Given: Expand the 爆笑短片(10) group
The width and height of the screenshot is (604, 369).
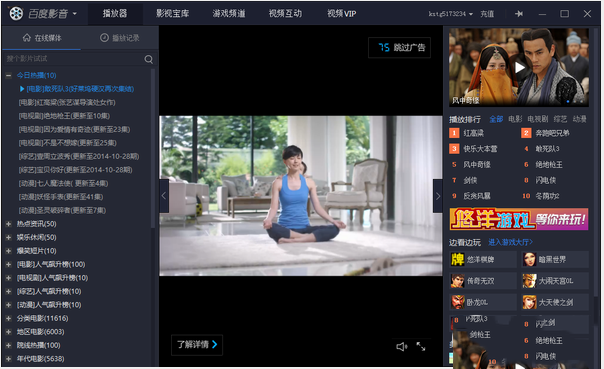Looking at the screenshot, I should [8, 251].
